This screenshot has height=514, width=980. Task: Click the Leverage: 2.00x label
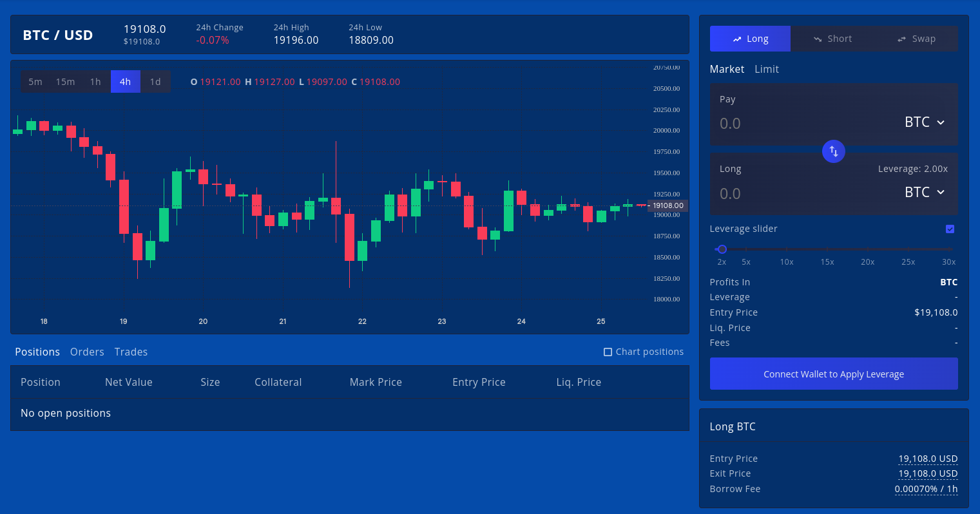pos(912,169)
